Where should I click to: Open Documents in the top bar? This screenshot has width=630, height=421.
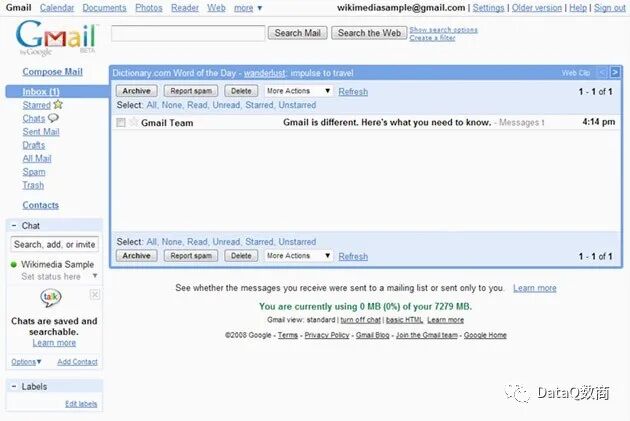pos(104,8)
